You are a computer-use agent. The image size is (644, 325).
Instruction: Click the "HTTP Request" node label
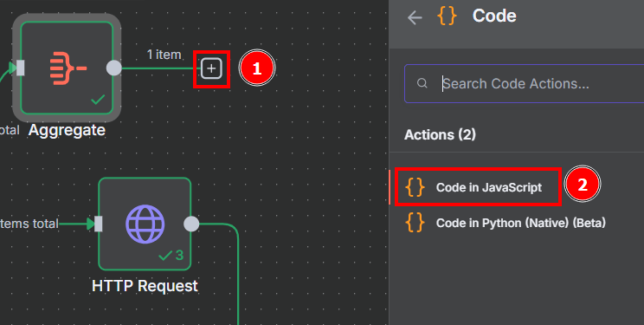[145, 286]
